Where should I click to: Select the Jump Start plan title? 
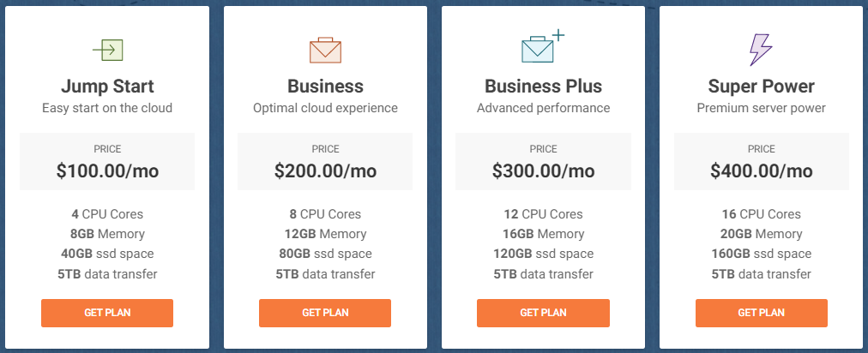pos(107,87)
